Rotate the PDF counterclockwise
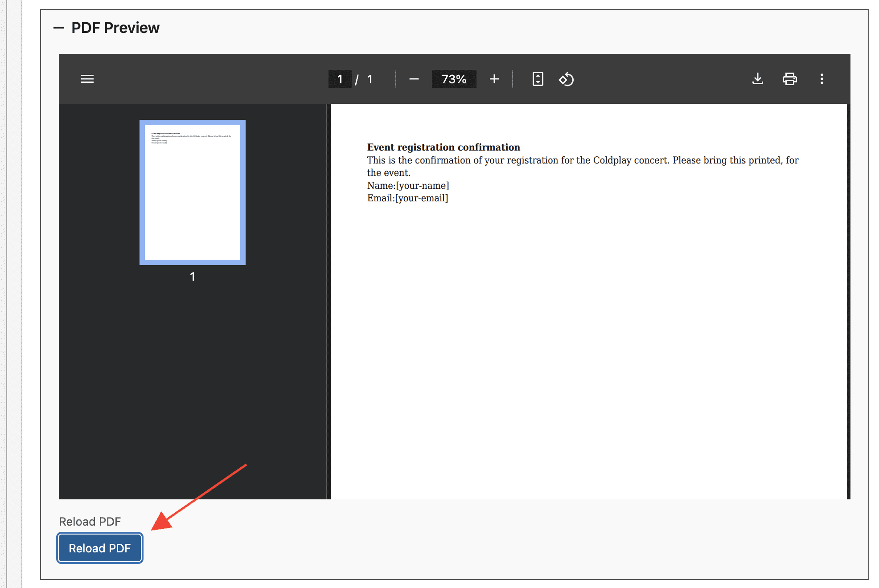The image size is (879, 588). click(566, 79)
